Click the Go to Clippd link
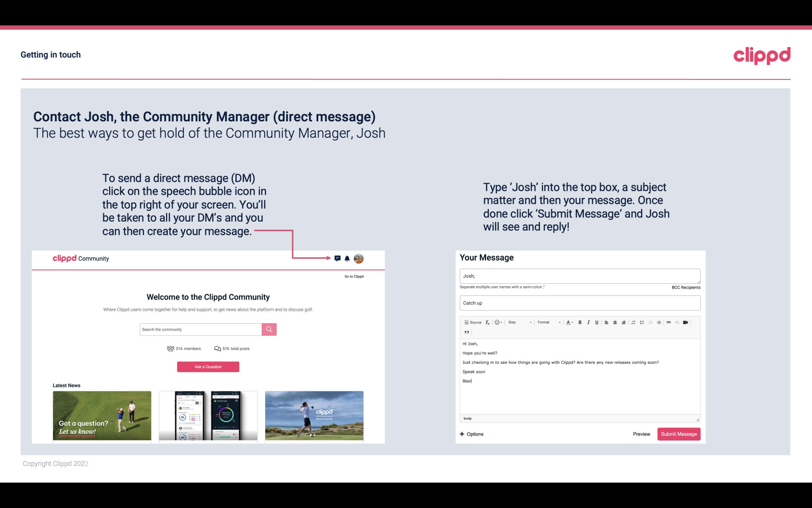 (354, 276)
